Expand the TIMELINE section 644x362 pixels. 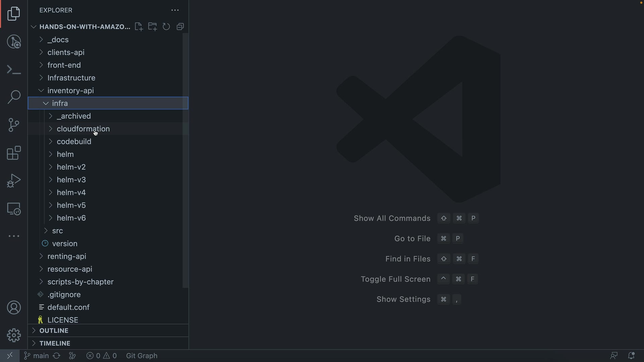55,343
